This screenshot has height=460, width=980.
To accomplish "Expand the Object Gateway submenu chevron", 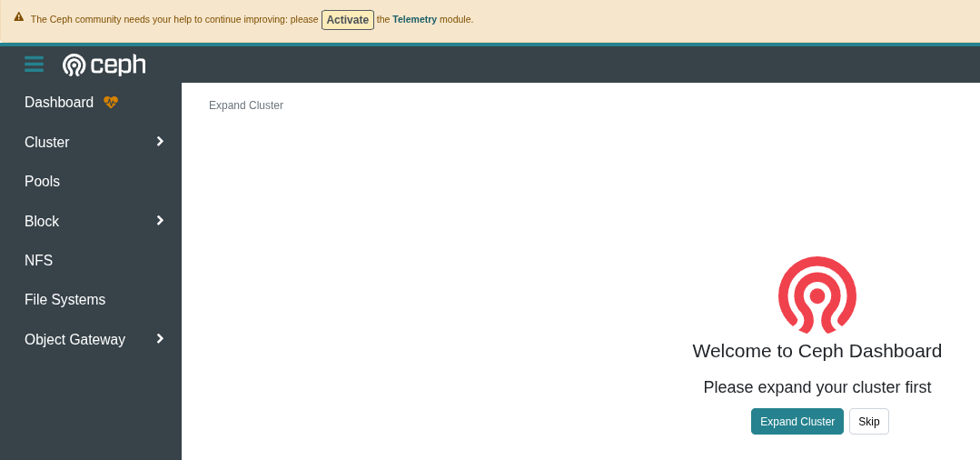I will pos(160,338).
